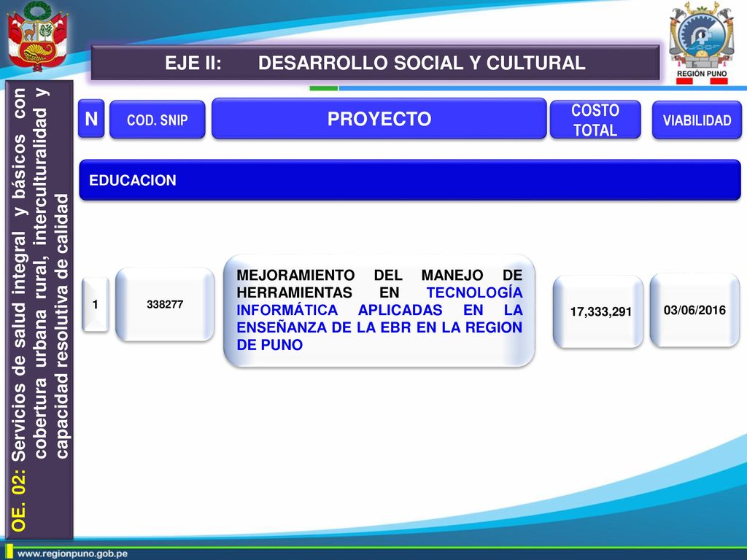The image size is (747, 560).
Task: Click the row number 1 cell
Action: tap(96, 304)
